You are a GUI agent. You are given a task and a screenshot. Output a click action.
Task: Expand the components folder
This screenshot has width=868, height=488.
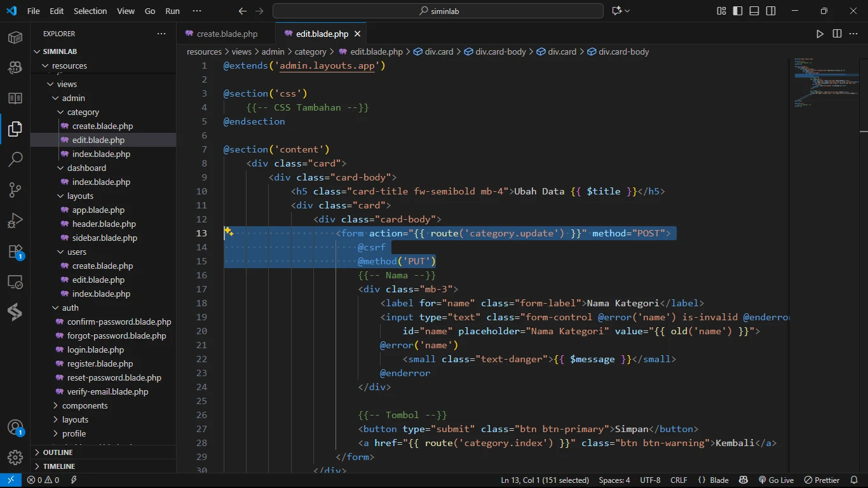[85, 405]
